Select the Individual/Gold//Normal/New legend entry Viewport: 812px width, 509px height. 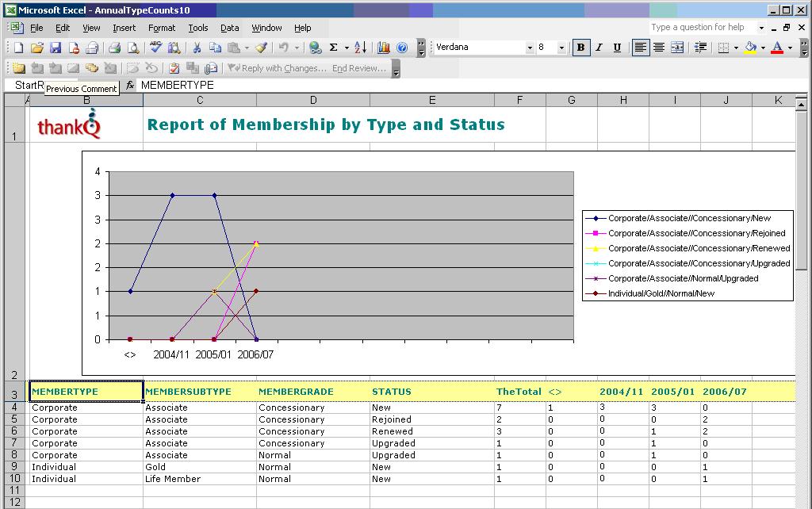661,293
